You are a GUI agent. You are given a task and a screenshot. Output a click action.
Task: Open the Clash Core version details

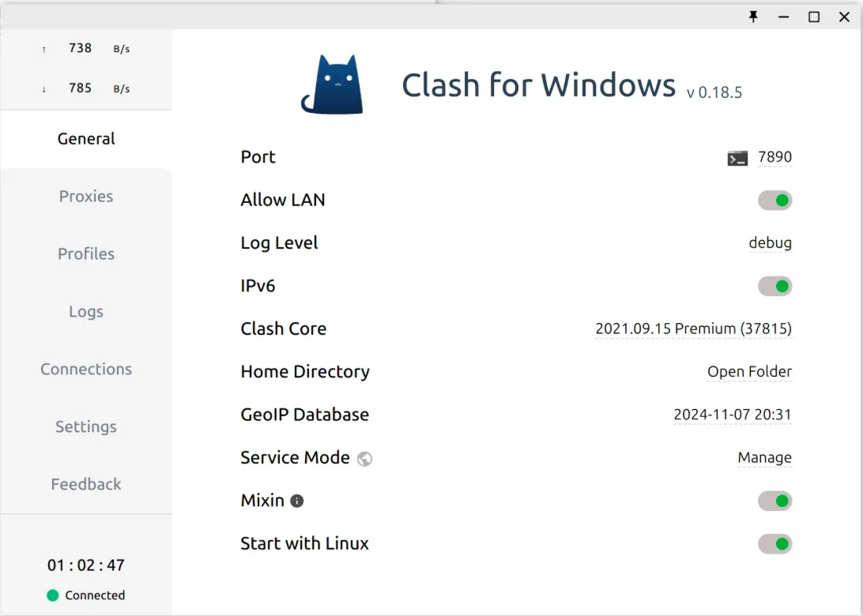pyautogui.click(x=693, y=329)
